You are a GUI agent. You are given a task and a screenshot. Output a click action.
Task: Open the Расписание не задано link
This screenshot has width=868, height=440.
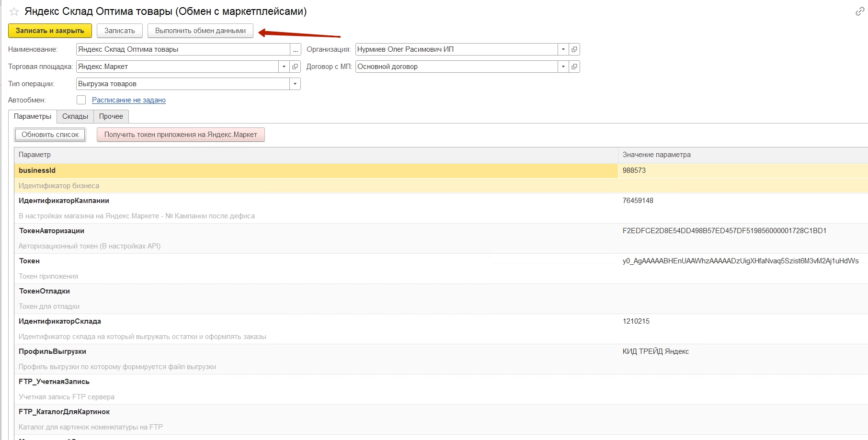click(x=129, y=100)
